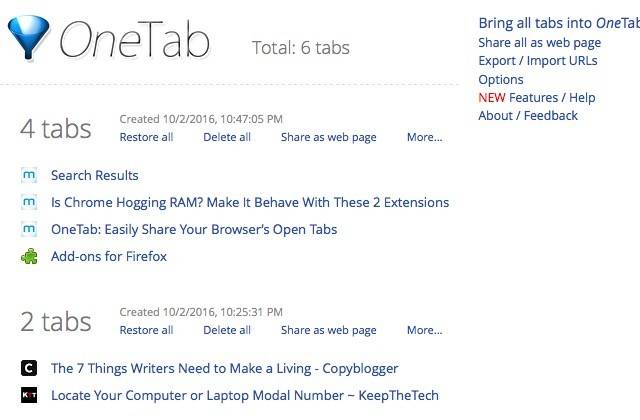Click the 4 tabs group title
Image resolution: width=640 pixels, height=420 pixels.
click(x=56, y=128)
